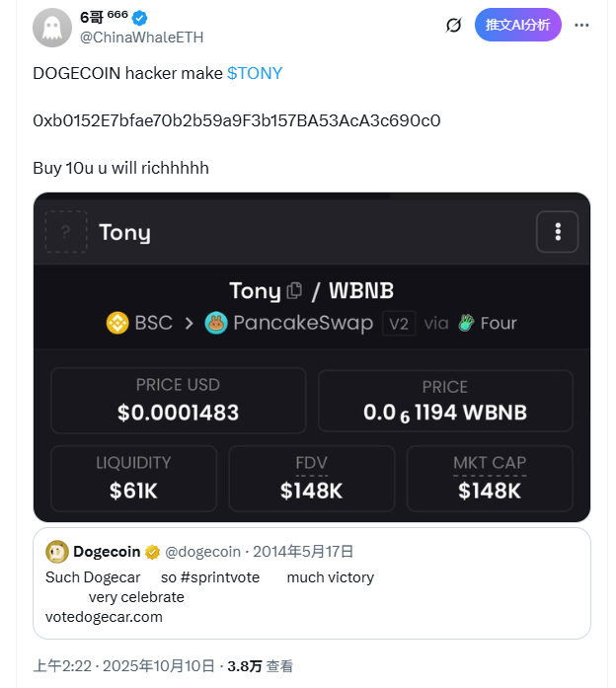Open the $TONY cashtag link
Screen dimensions: 616x688
pyautogui.click(x=255, y=73)
